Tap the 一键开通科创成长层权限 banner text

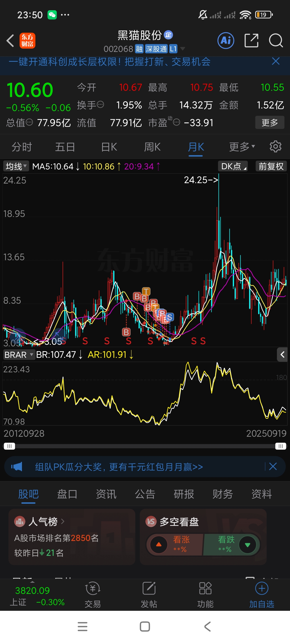click(x=110, y=62)
